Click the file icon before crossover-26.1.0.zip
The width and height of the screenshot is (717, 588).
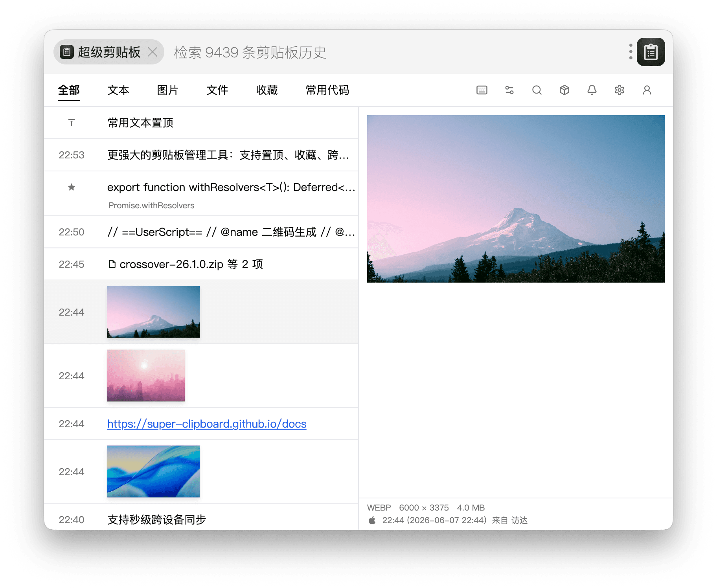[112, 264]
